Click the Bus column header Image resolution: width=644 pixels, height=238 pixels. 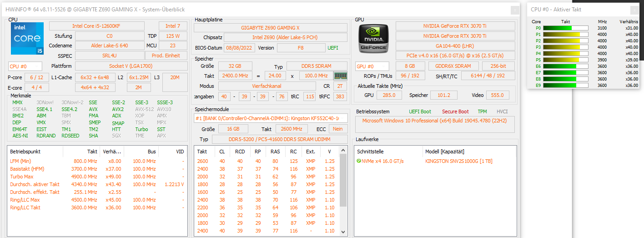tap(141, 151)
